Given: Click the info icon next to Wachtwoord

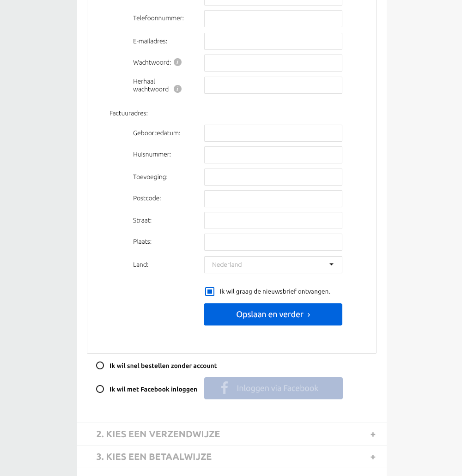Looking at the screenshot, I should point(177,62).
